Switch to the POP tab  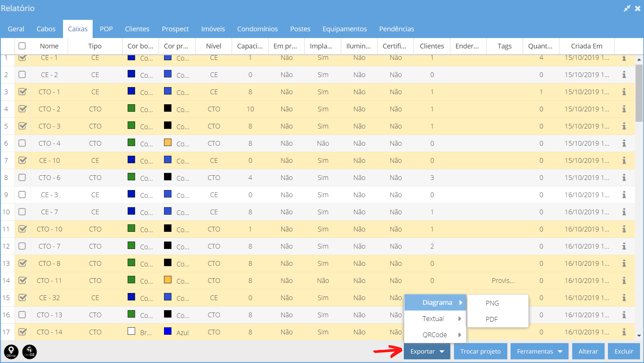[106, 29]
